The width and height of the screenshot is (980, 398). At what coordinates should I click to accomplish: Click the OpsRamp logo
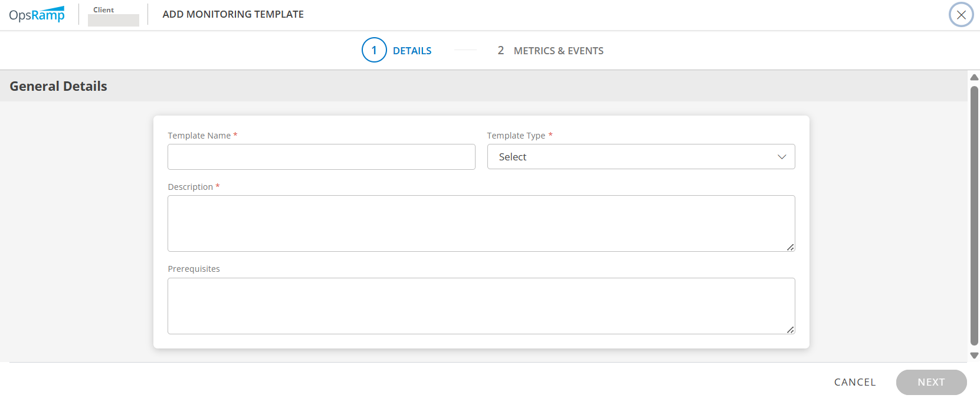(x=37, y=15)
